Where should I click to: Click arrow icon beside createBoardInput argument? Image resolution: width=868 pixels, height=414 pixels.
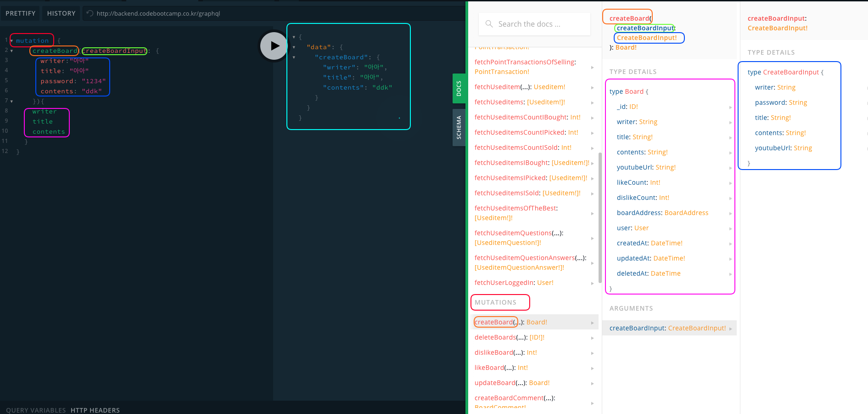click(x=730, y=329)
